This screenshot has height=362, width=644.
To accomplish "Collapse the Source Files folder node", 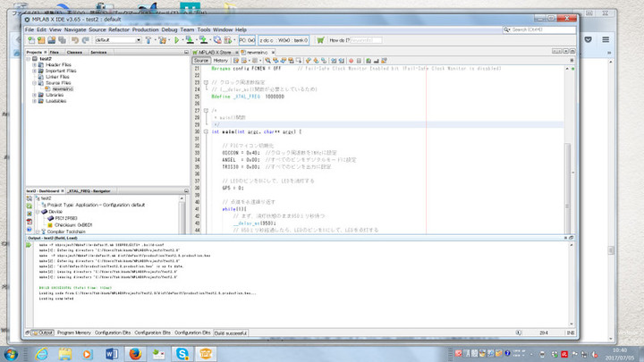I will click(x=34, y=83).
